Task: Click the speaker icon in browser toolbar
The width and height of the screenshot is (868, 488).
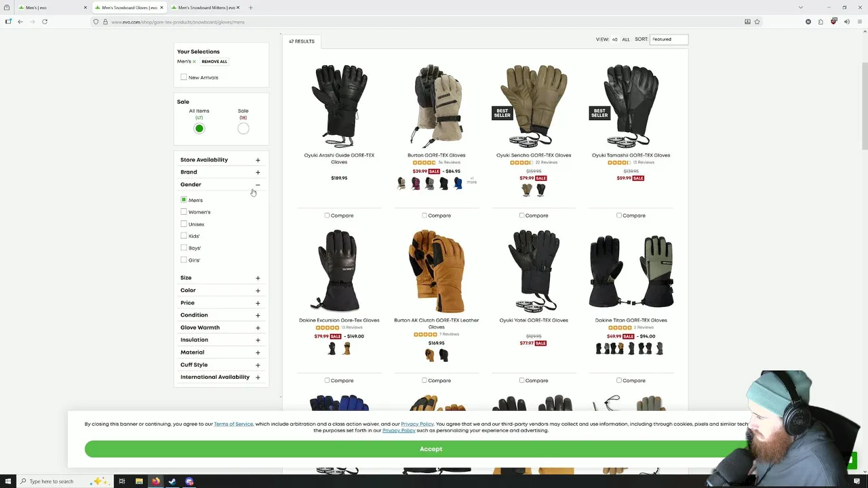Action: [x=848, y=22]
